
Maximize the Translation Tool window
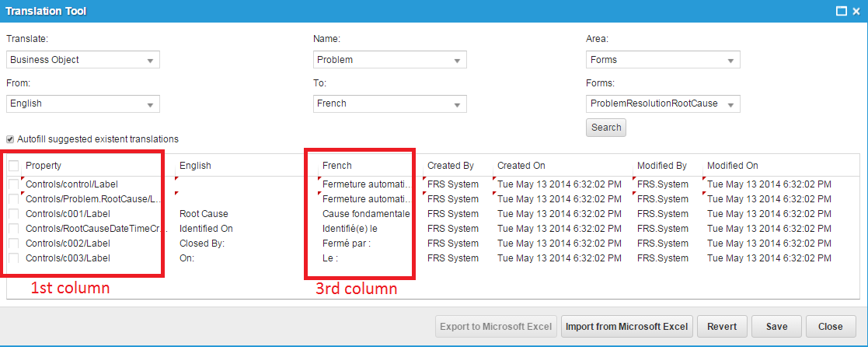click(841, 12)
